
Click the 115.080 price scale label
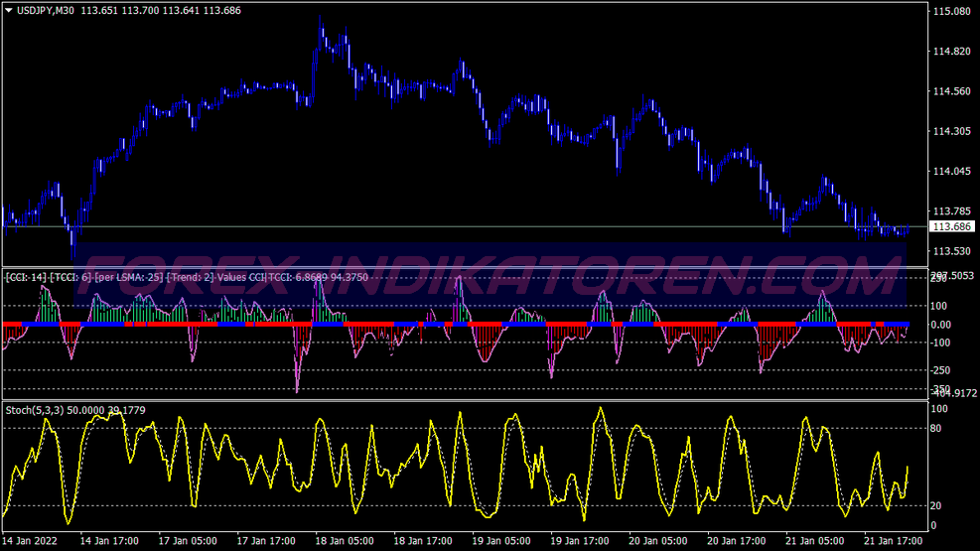pyautogui.click(x=952, y=11)
